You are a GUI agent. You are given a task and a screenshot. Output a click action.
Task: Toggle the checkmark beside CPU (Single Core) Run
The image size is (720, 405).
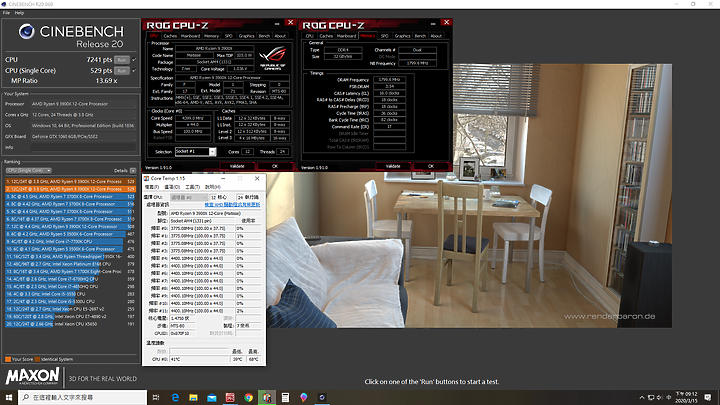(x=135, y=71)
